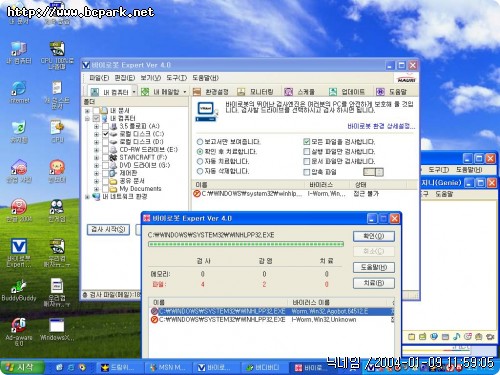Click the HAURI logo in ViRobot menu bar
The image size is (500, 375).
(x=406, y=78)
